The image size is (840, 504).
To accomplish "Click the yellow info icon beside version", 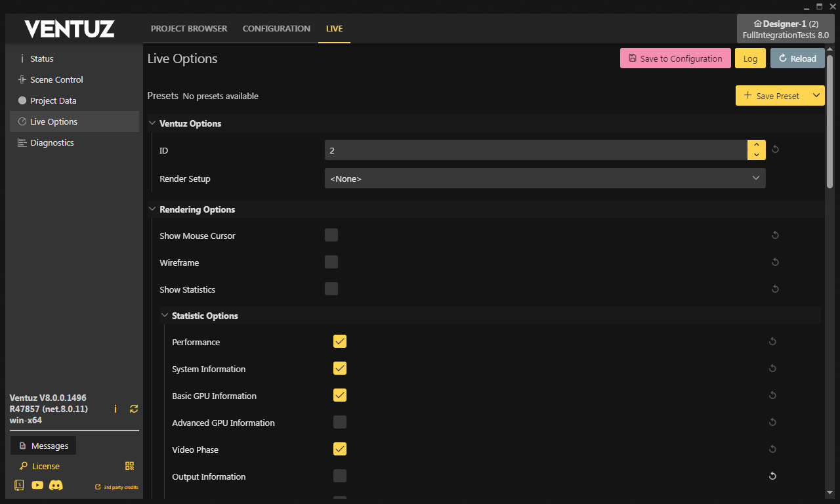I will tap(115, 409).
